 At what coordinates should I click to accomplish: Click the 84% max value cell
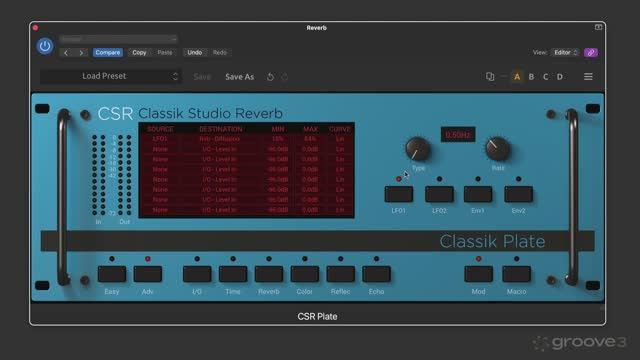[x=310, y=139]
